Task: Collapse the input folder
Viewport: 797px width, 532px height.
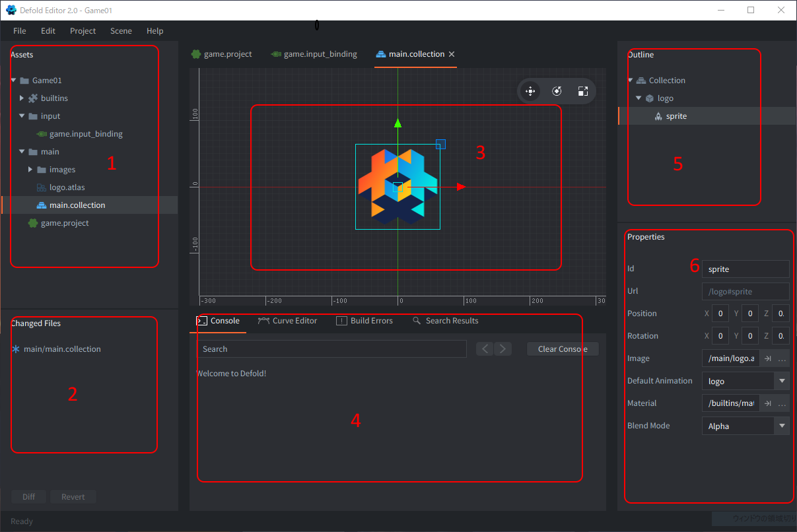Action: click(x=22, y=116)
